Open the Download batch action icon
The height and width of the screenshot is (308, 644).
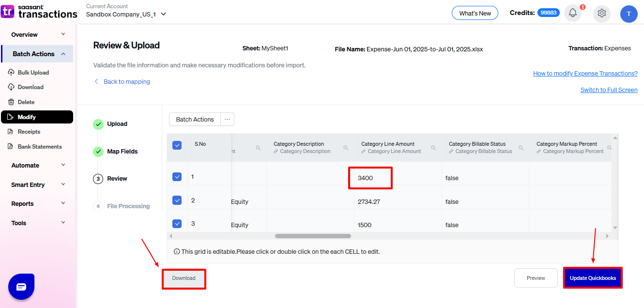click(x=31, y=87)
